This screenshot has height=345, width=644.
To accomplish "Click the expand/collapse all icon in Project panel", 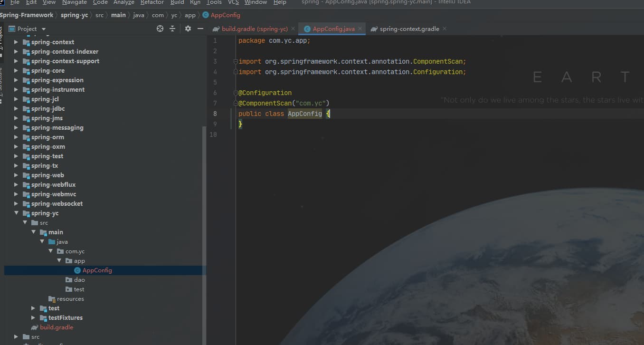I will point(172,29).
